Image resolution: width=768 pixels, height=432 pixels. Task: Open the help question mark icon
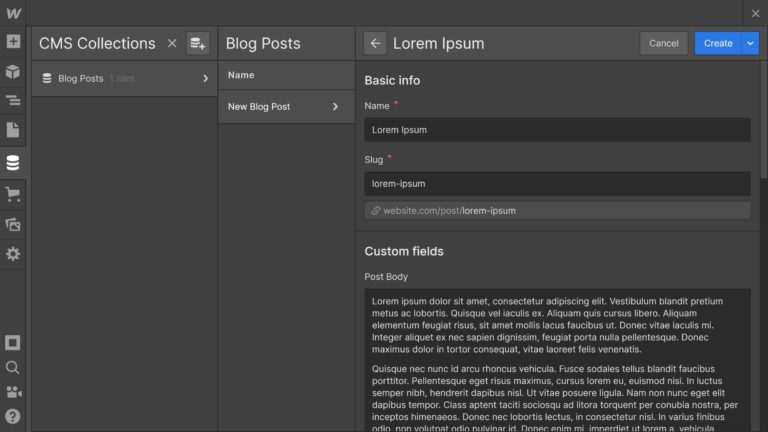pyautogui.click(x=13, y=416)
